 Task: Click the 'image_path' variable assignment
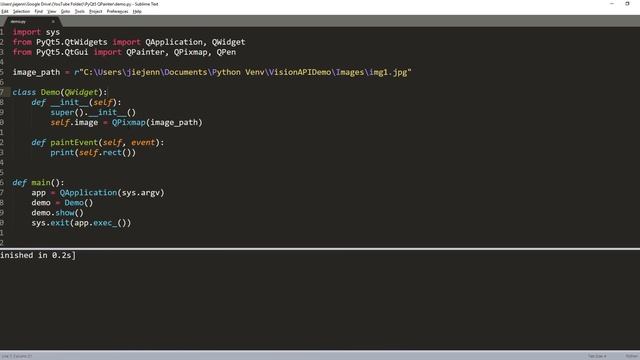[36, 72]
